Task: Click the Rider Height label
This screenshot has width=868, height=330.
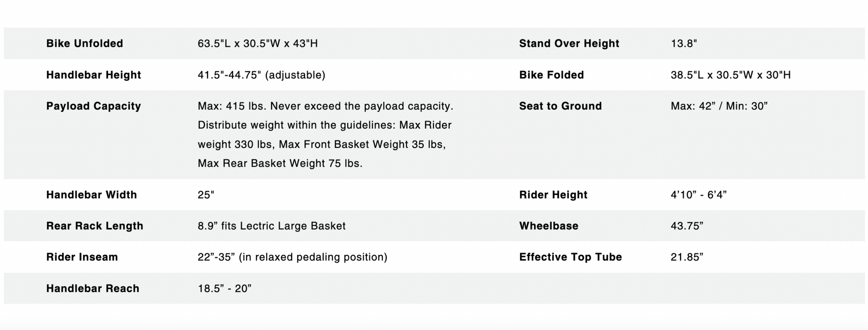Action: pyautogui.click(x=553, y=195)
